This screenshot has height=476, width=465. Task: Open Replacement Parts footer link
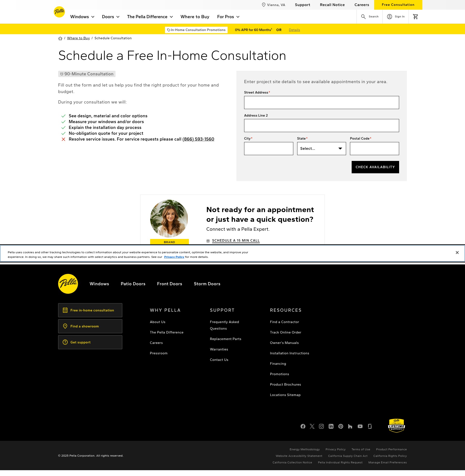pos(225,339)
